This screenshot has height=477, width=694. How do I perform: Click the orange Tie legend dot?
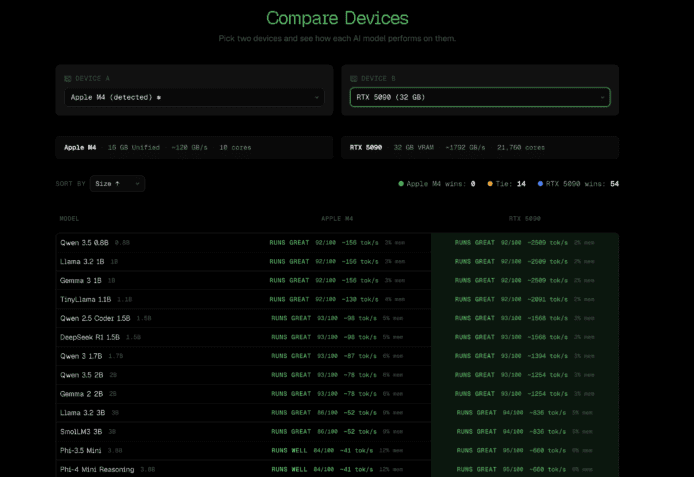(x=490, y=184)
